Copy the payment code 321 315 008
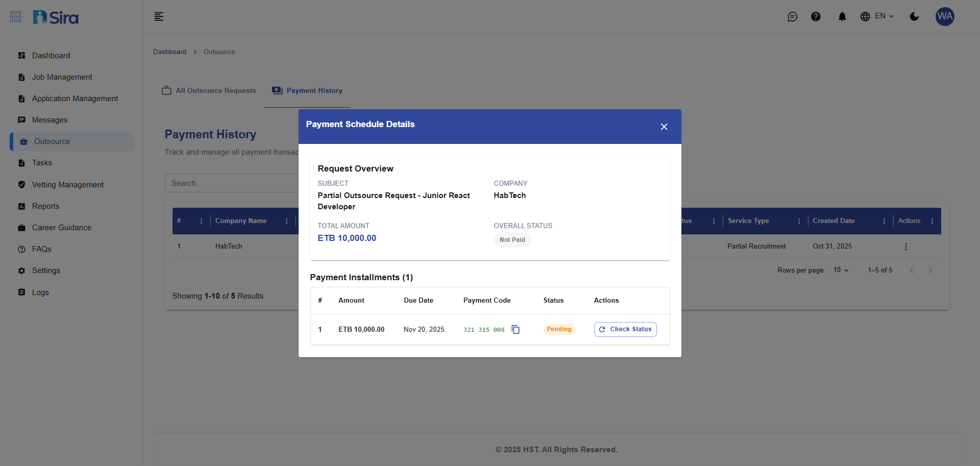Viewport: 980px width, 466px height. coord(516,330)
